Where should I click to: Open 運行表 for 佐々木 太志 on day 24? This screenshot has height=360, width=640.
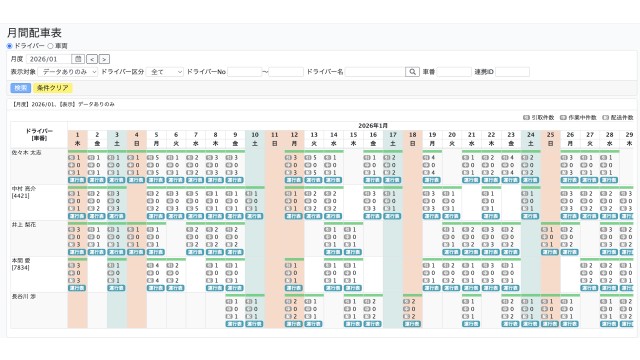coord(530,180)
